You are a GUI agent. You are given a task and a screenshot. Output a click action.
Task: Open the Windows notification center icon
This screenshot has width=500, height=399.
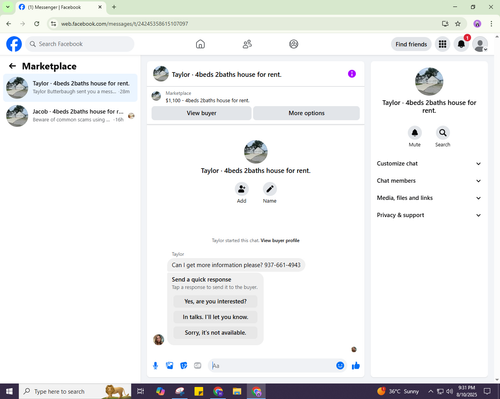tap(487, 391)
